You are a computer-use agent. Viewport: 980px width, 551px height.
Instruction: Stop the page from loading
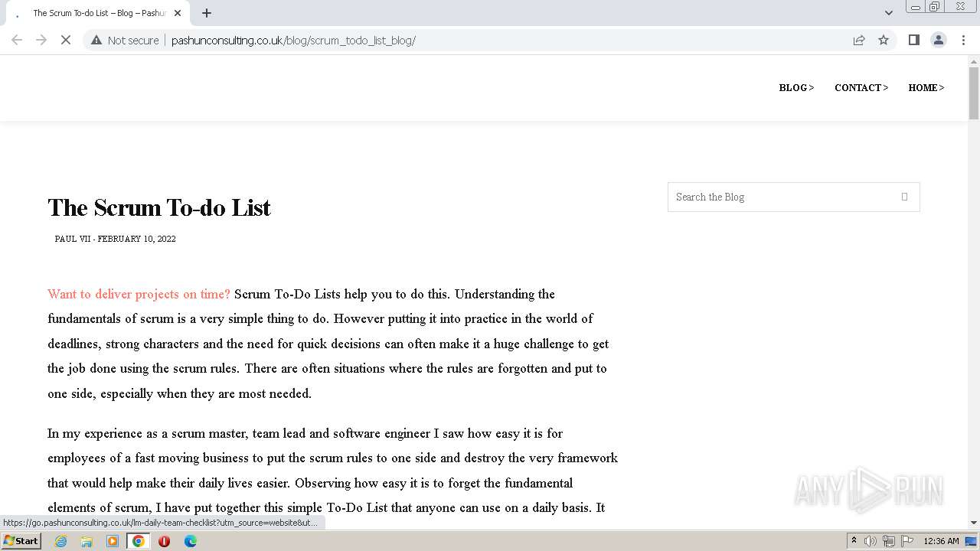(x=66, y=40)
